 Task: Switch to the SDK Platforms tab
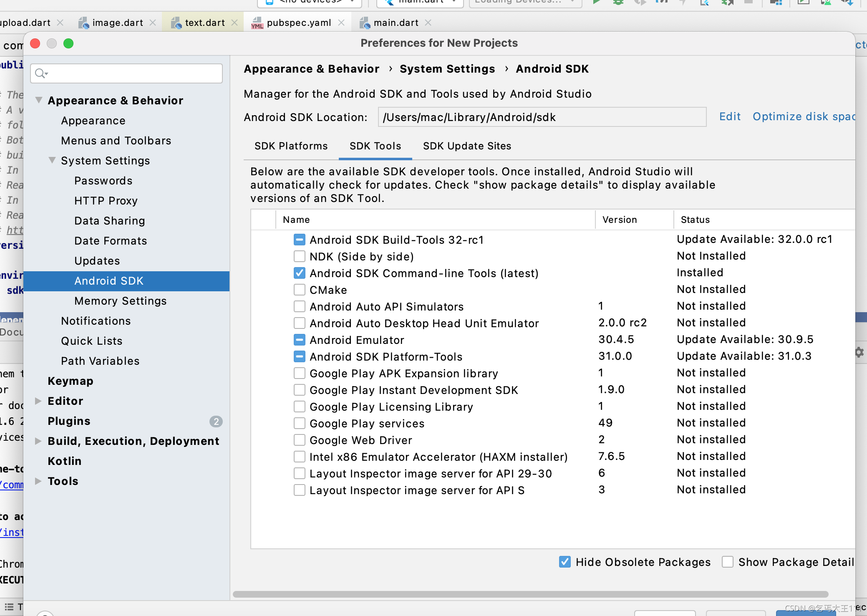(x=291, y=146)
